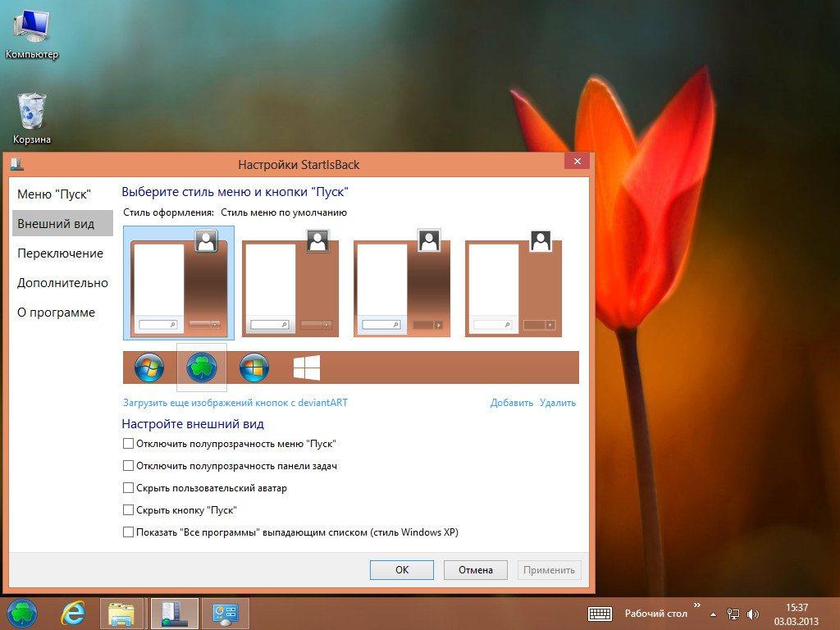Open the volume speaker tray icon
The height and width of the screenshot is (630, 840).
click(x=753, y=614)
